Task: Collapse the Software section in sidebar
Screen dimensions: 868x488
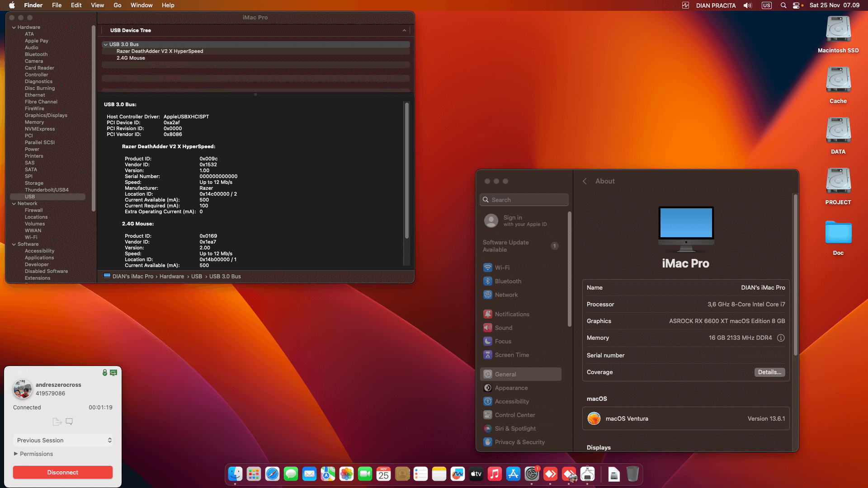Action: 14,244
